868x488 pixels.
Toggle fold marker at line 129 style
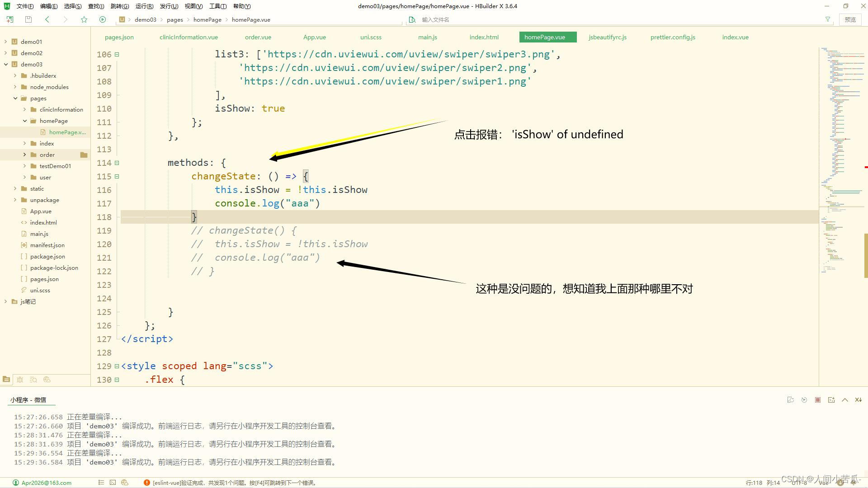click(x=117, y=366)
